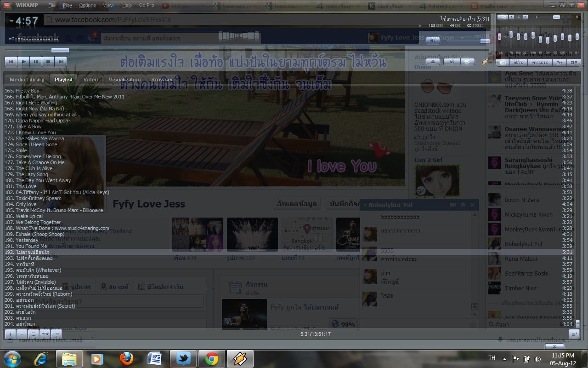Screen dimensions: 588x368
Task: Click the Play button in Winamp
Action: [x=23, y=61]
